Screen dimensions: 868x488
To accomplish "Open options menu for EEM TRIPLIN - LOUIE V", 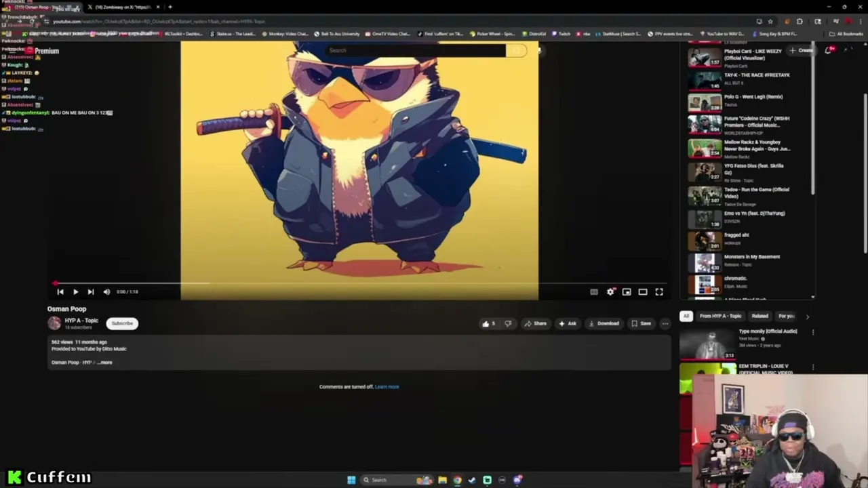I will (812, 367).
